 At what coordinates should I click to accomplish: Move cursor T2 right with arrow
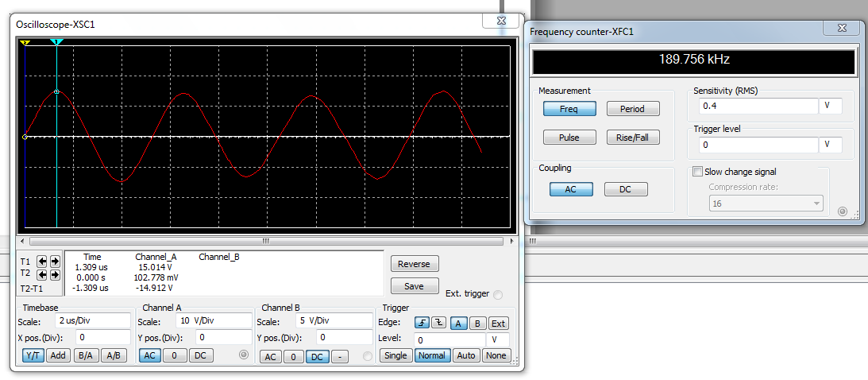pos(54,274)
